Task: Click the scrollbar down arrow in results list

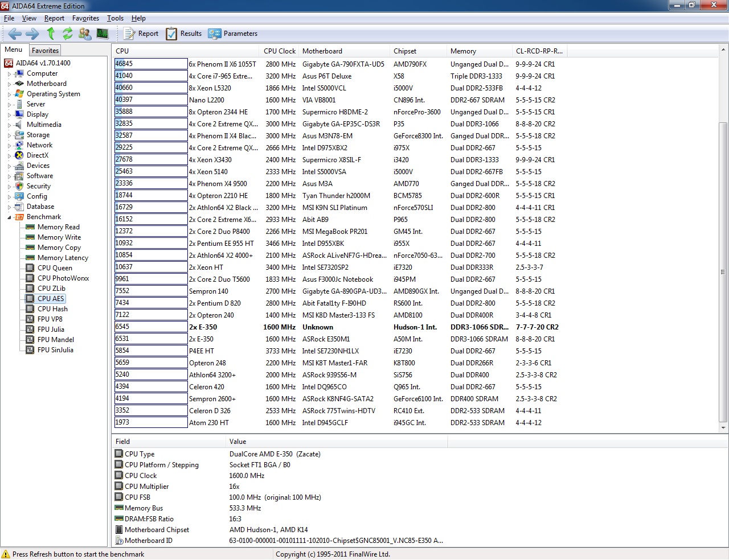Action: tap(723, 427)
